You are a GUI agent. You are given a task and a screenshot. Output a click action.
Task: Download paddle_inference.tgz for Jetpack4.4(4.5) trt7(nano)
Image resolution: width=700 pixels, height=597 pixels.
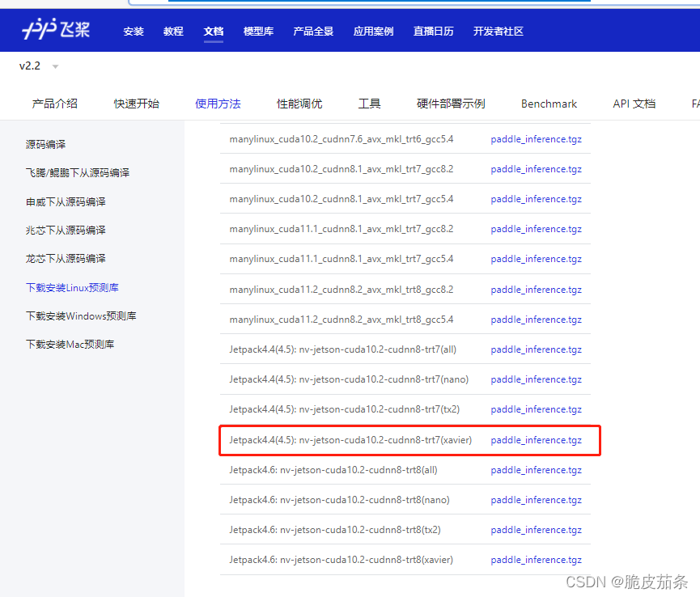pos(537,379)
